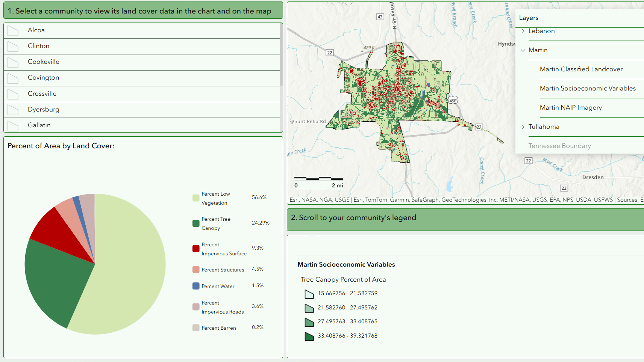
Task: Expand the Lebanon layer group
Action: pyautogui.click(x=523, y=31)
